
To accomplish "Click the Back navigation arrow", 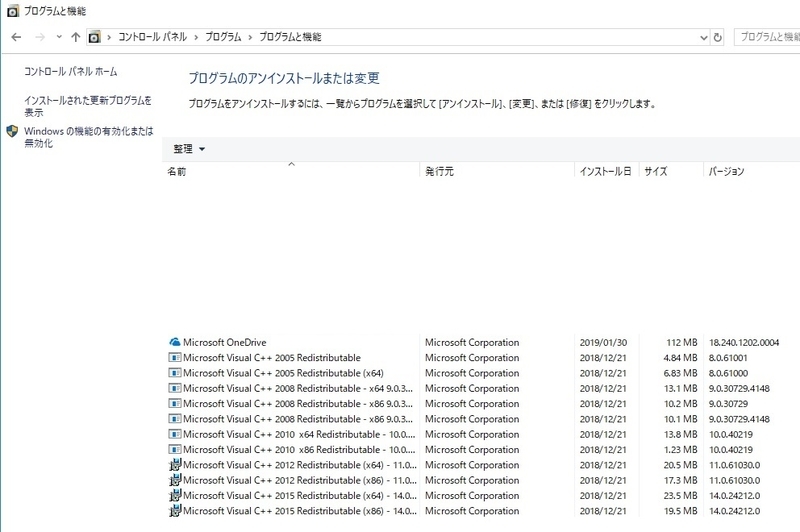I will (16, 37).
